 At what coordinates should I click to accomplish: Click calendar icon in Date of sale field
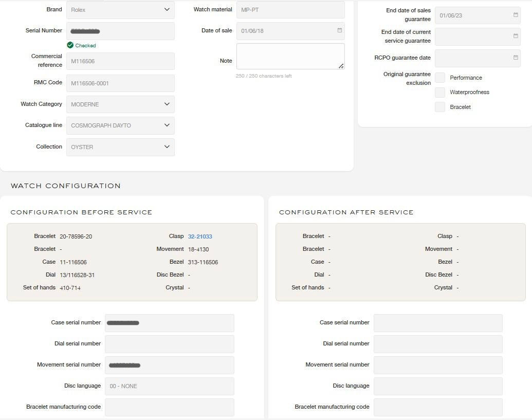click(x=339, y=30)
